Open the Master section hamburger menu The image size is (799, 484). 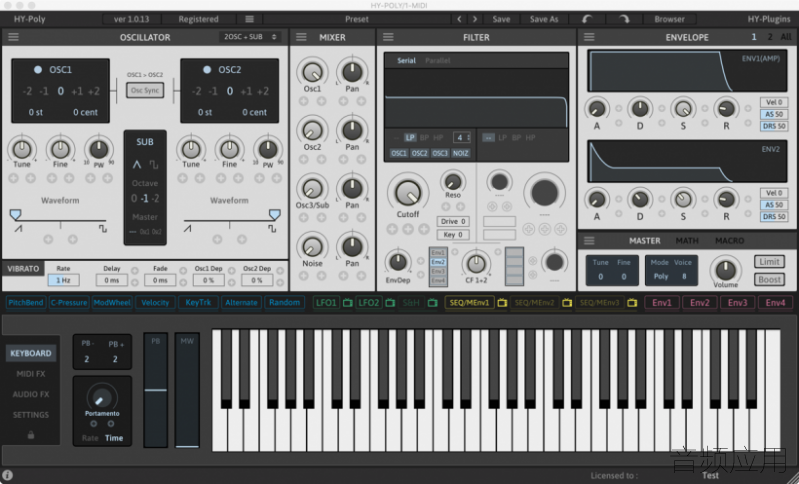tap(589, 240)
